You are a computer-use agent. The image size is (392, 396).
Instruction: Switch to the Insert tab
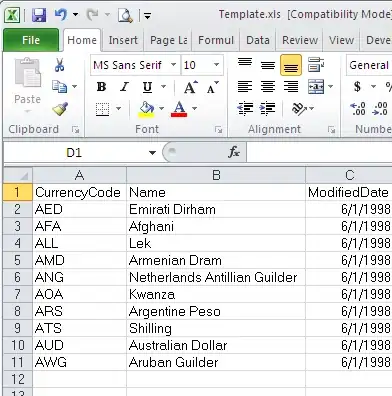coord(123,40)
